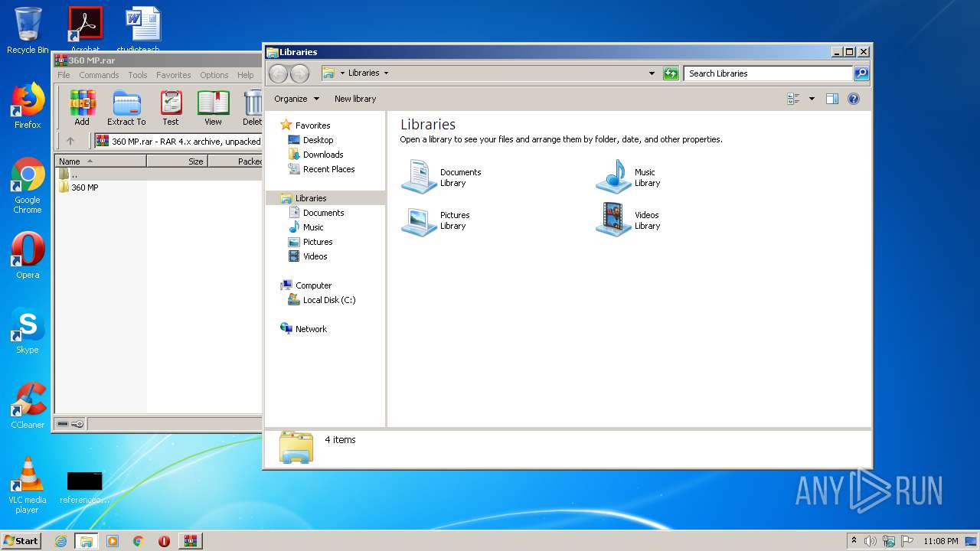Screen dimensions: 980x551
Task: Sort WinRAR list by Name column
Action: pyautogui.click(x=101, y=161)
